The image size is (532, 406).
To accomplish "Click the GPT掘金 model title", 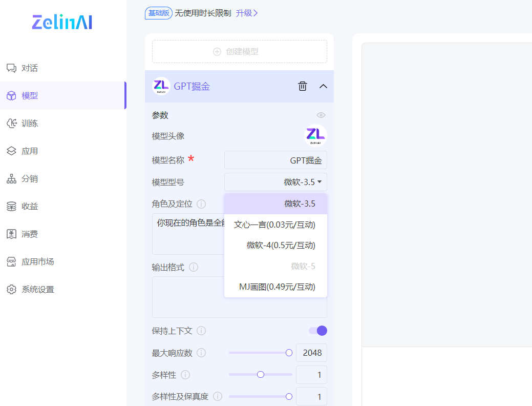I will (x=192, y=86).
